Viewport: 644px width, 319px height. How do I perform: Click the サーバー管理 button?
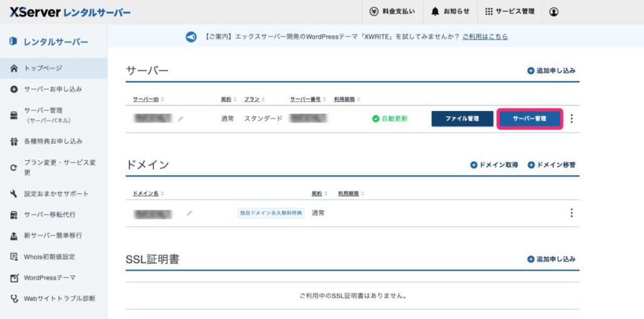[x=529, y=119]
